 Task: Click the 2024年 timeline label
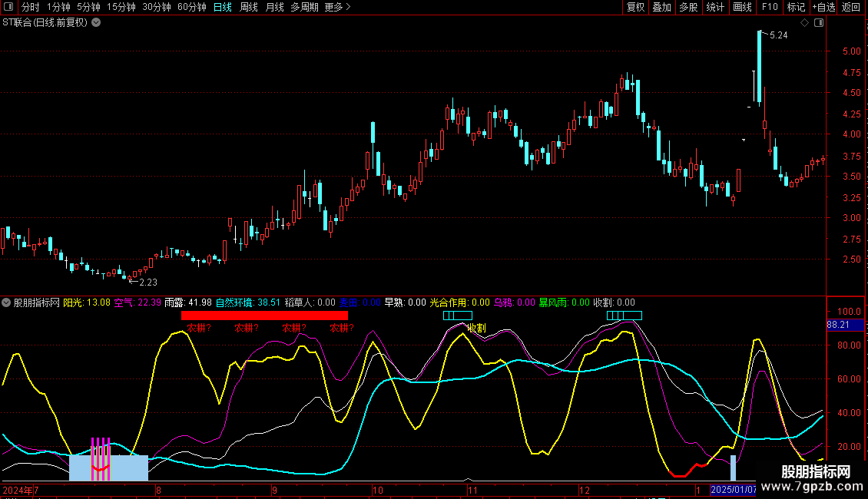click(x=18, y=490)
